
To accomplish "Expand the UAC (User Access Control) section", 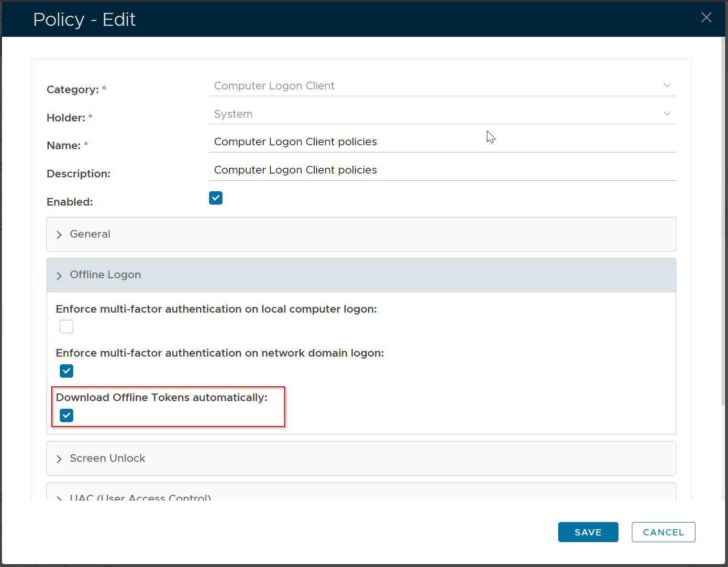I will click(x=140, y=497).
